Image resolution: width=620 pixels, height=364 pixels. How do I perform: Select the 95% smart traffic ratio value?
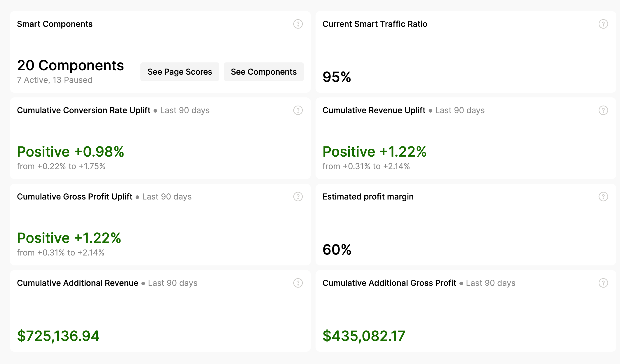point(337,77)
